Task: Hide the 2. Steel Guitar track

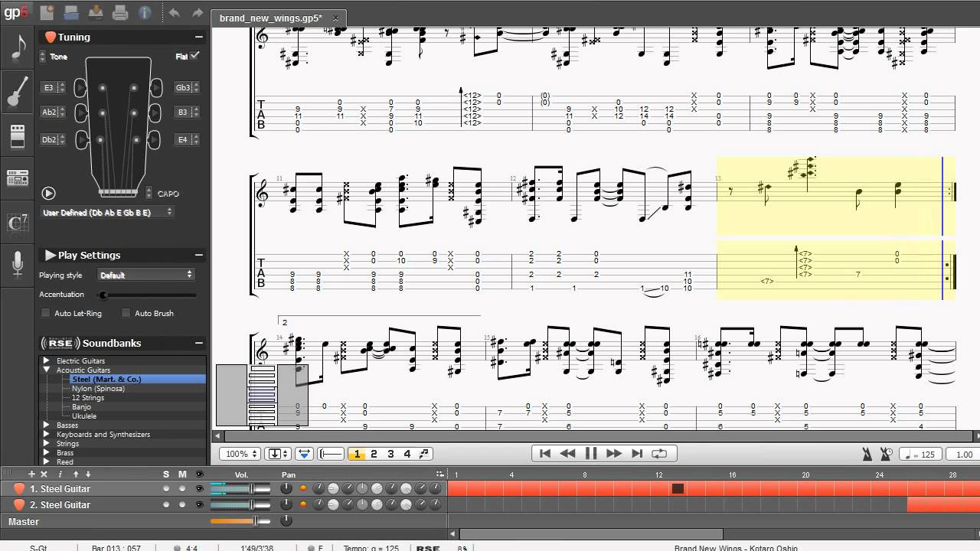Action: tap(199, 505)
